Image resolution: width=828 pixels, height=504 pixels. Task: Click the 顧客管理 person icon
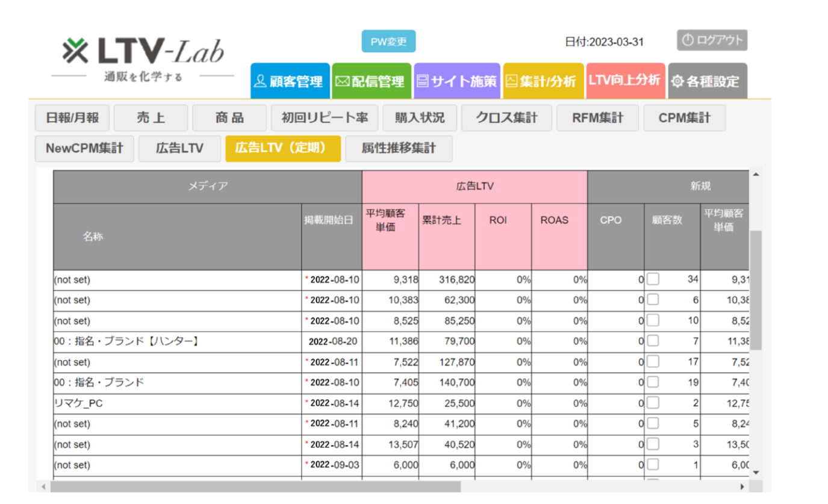(x=260, y=81)
